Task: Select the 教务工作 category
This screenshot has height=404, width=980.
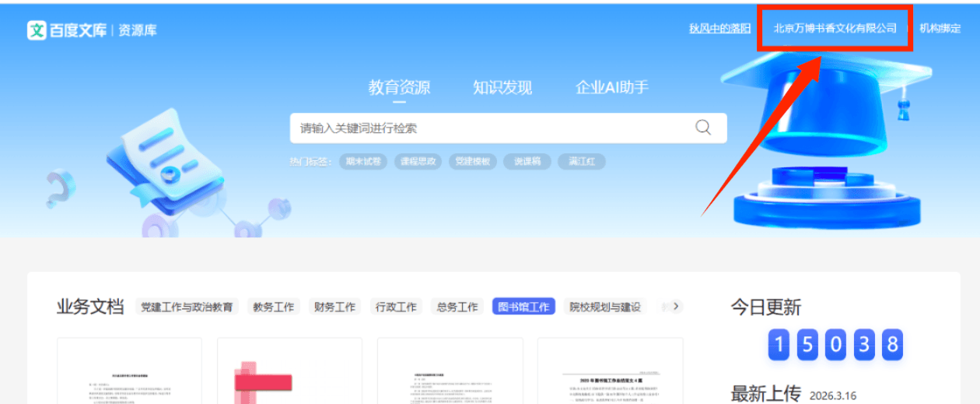Action: tap(274, 307)
